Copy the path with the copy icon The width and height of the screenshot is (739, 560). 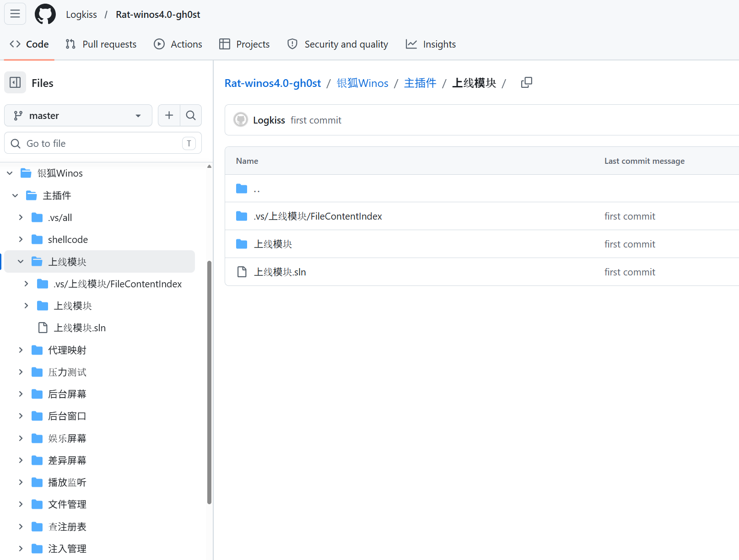tap(527, 83)
